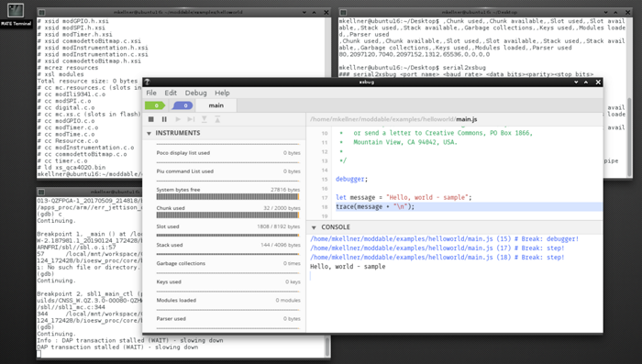Click the debugger; statement in code
The width and height of the screenshot is (642, 364).
351,179
